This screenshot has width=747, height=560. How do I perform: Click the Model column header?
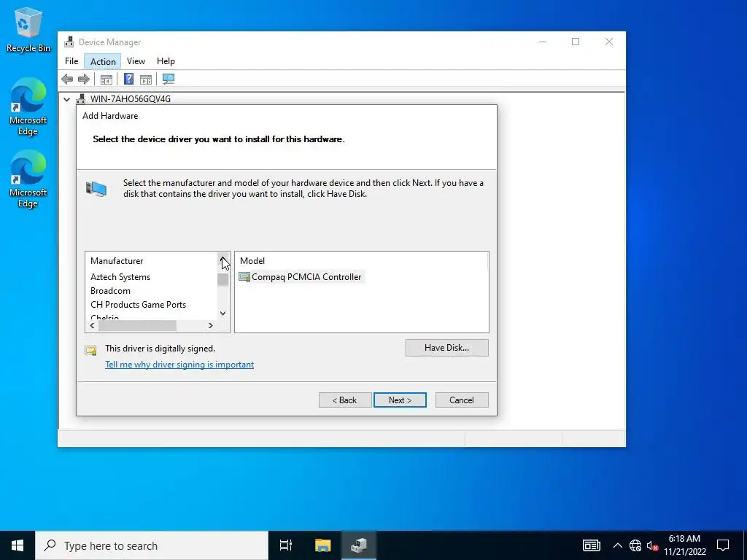(x=252, y=261)
